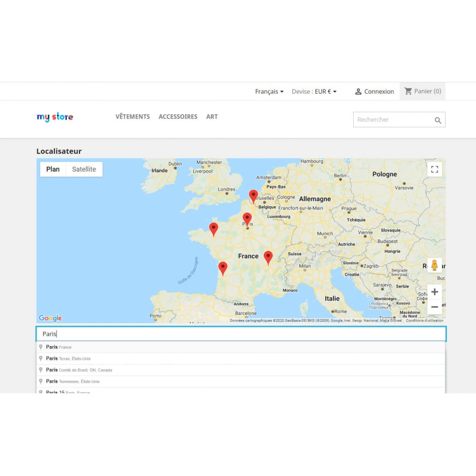Zoom in on the map
This screenshot has height=476, width=476.
(x=435, y=292)
